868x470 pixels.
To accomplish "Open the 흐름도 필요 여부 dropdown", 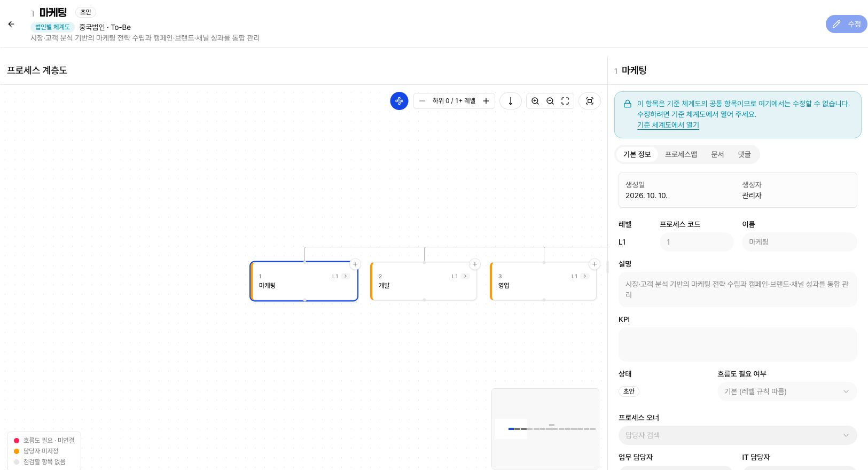I will point(787,391).
